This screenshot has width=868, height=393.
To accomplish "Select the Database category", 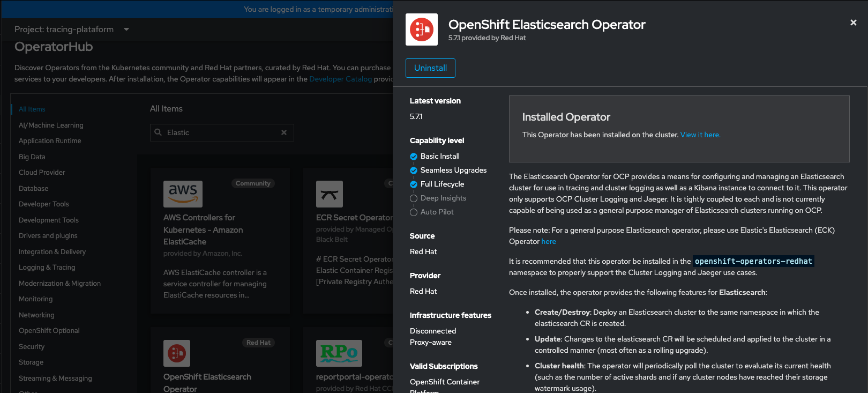I will [33, 189].
